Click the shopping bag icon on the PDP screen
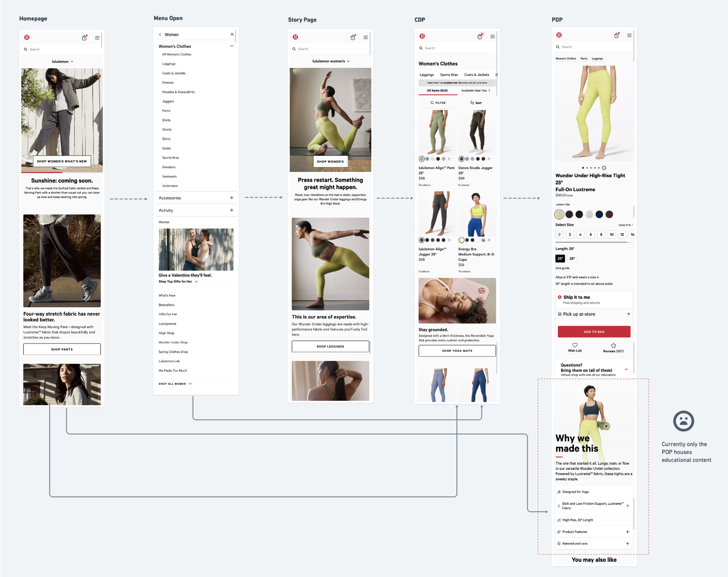 (617, 35)
